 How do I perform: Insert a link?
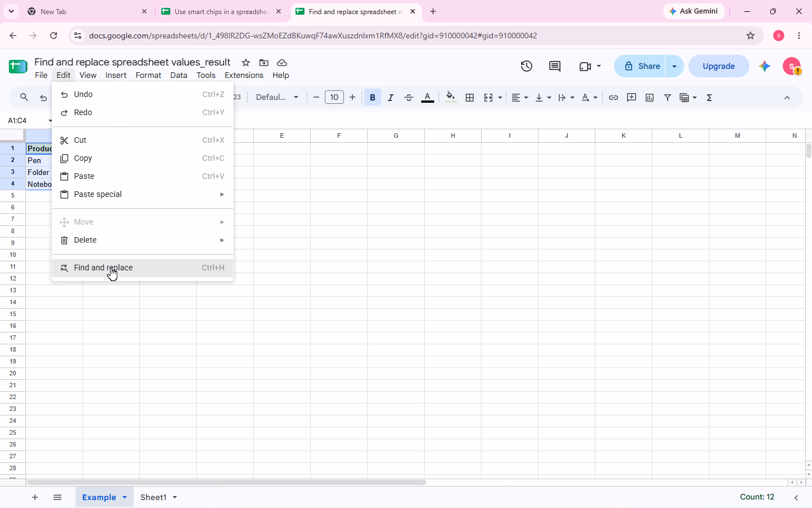614,98
